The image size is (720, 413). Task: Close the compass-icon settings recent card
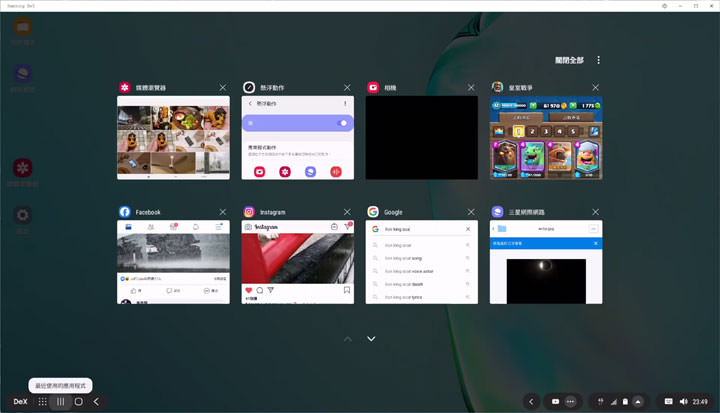[x=347, y=87]
